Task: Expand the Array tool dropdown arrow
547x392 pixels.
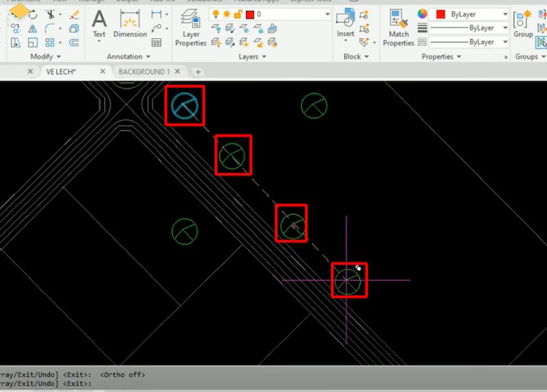Action: pyautogui.click(x=60, y=42)
